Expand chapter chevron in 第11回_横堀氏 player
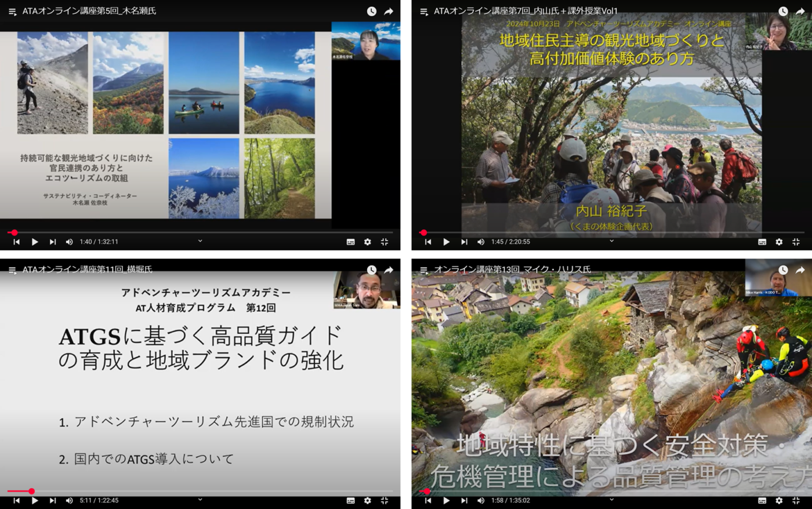The width and height of the screenshot is (812, 509). coord(200,499)
